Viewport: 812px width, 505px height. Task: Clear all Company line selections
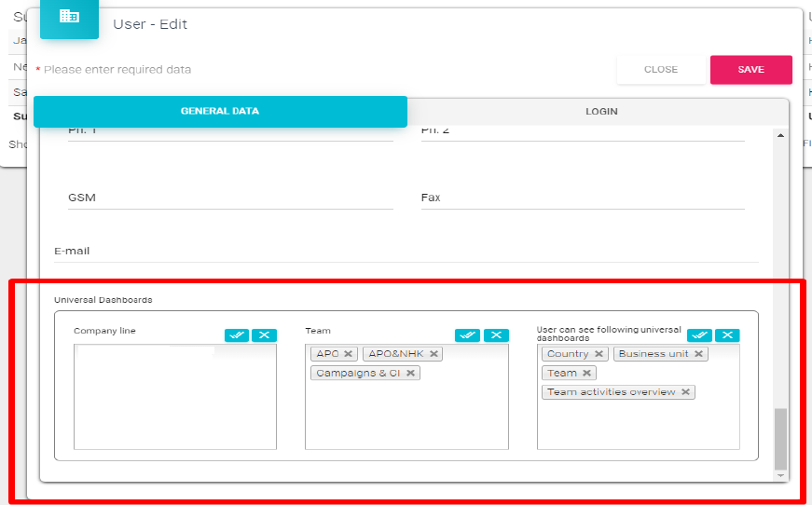coord(264,335)
